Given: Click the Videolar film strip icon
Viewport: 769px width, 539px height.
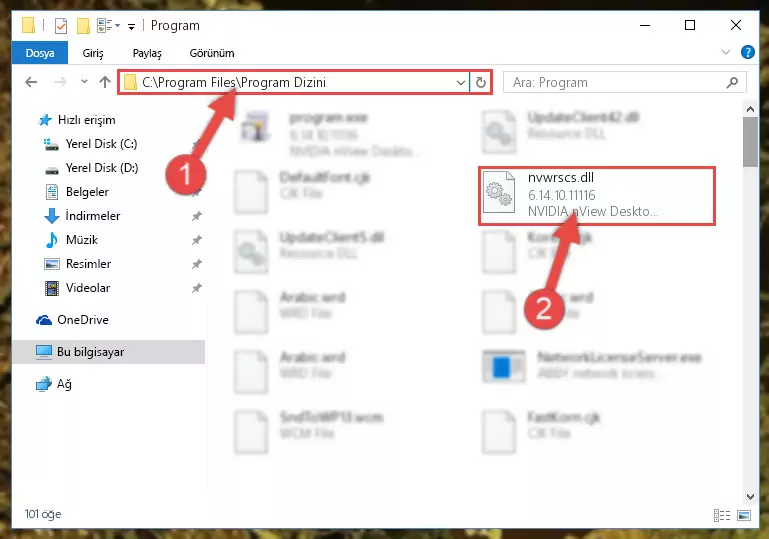Looking at the screenshot, I should tap(51, 288).
